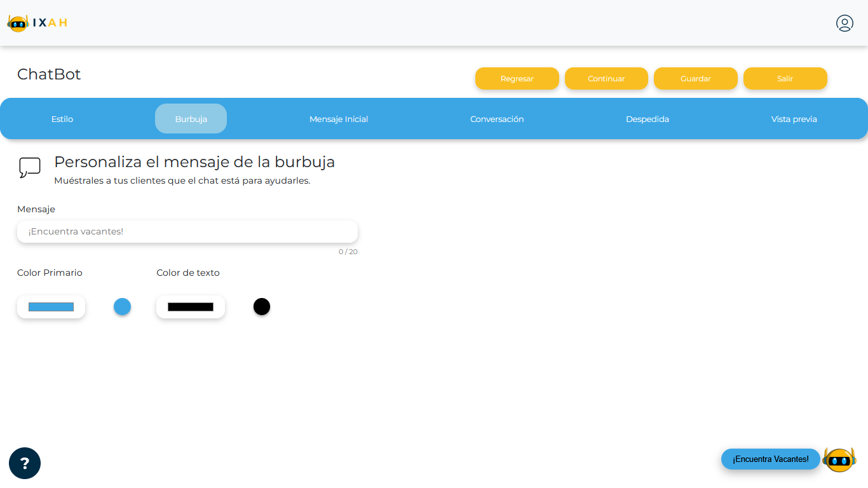The width and height of the screenshot is (868, 488).
Task: Exit using the Salir button
Action: 785,79
